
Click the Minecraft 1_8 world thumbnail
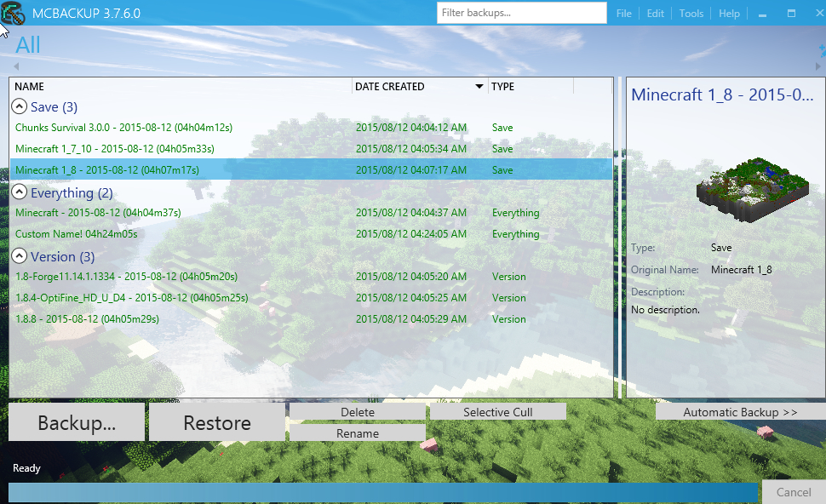752,189
